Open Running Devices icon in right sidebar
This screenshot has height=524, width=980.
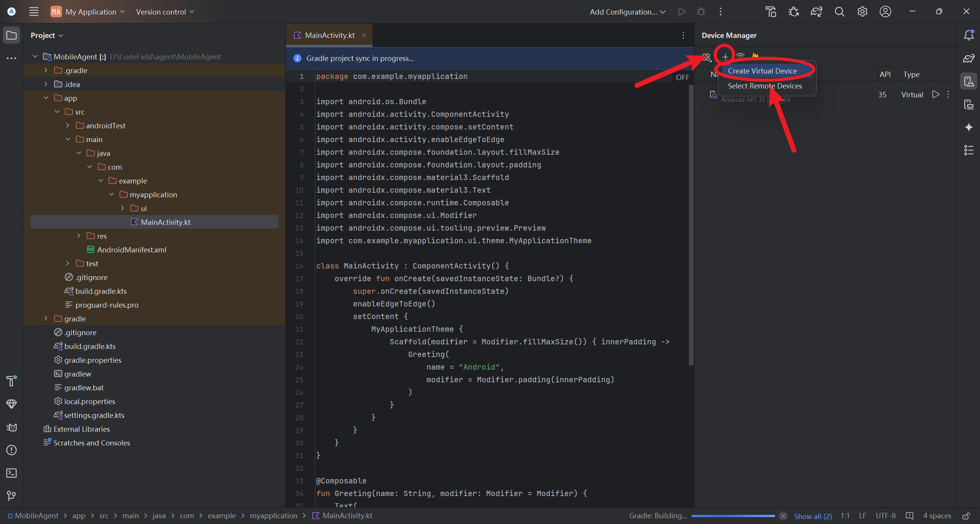point(969,104)
